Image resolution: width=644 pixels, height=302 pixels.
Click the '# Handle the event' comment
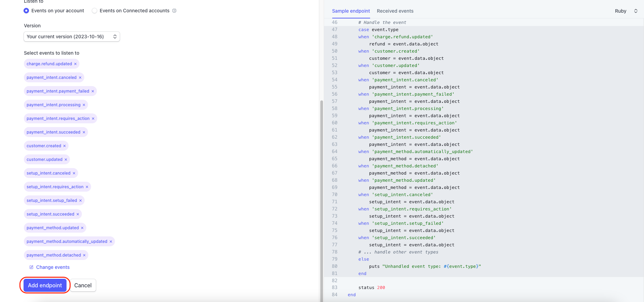pos(382,23)
